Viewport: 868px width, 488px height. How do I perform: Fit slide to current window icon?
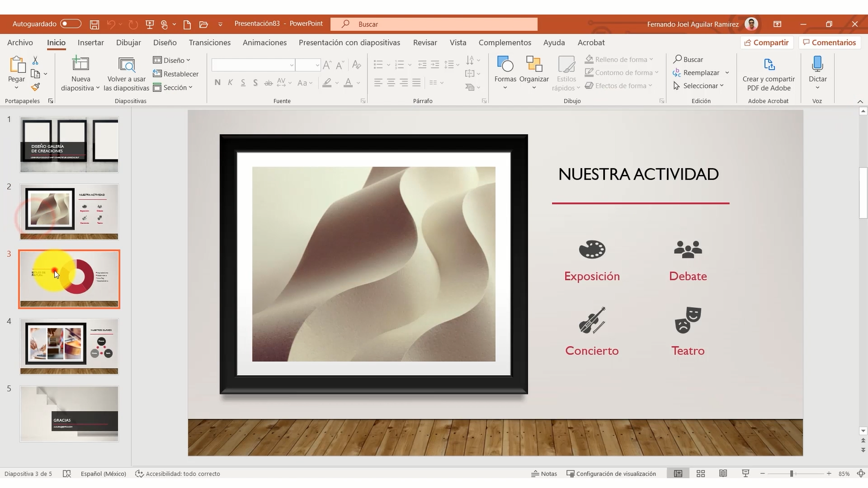860,473
